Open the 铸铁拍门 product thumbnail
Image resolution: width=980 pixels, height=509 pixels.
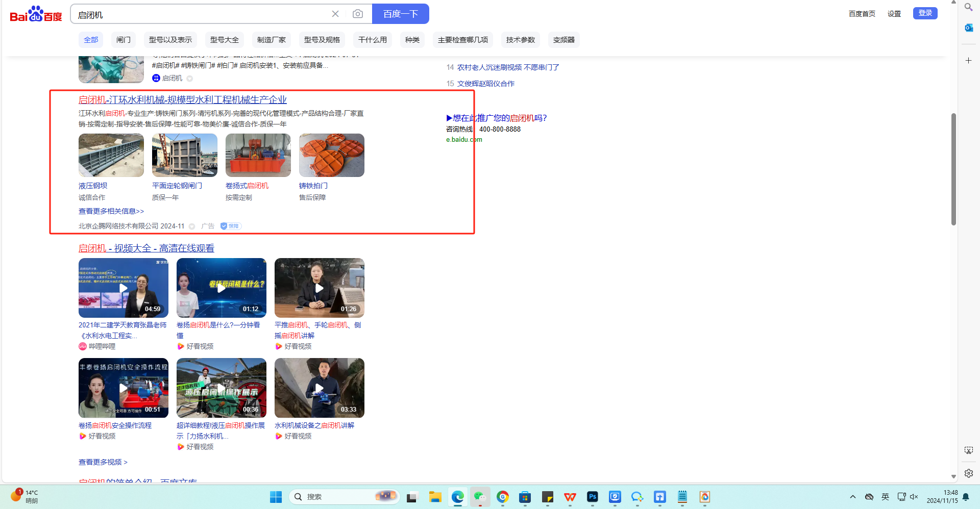pos(332,155)
